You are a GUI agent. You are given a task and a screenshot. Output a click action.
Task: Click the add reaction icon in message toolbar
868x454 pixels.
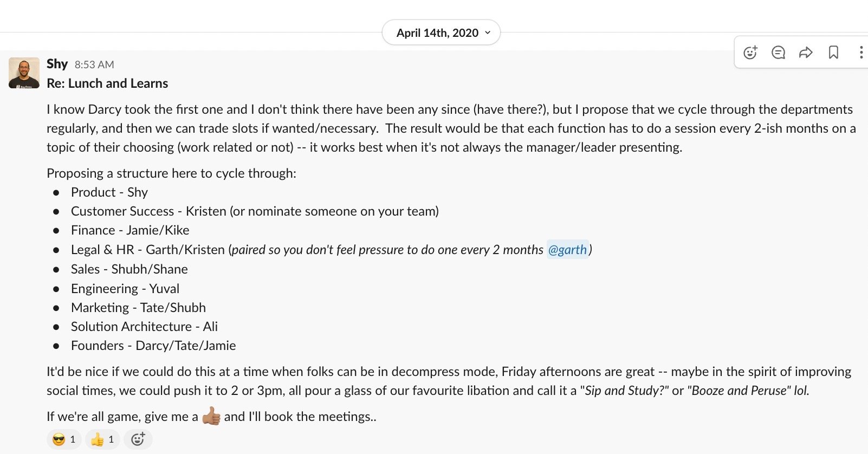tap(750, 53)
